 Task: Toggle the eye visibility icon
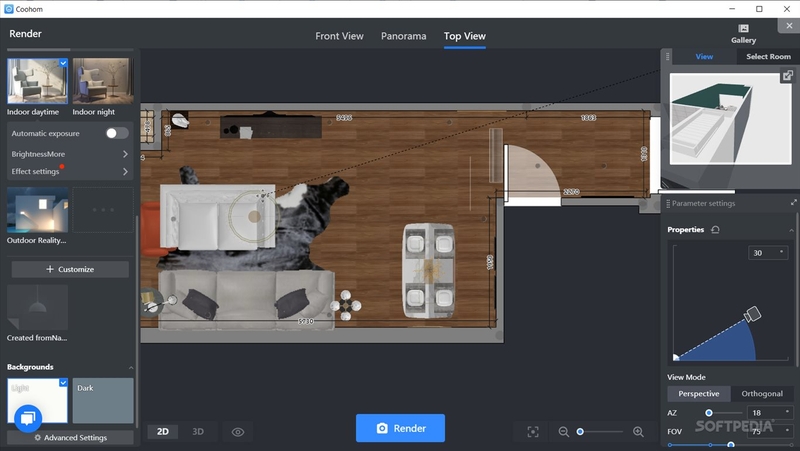(x=238, y=432)
